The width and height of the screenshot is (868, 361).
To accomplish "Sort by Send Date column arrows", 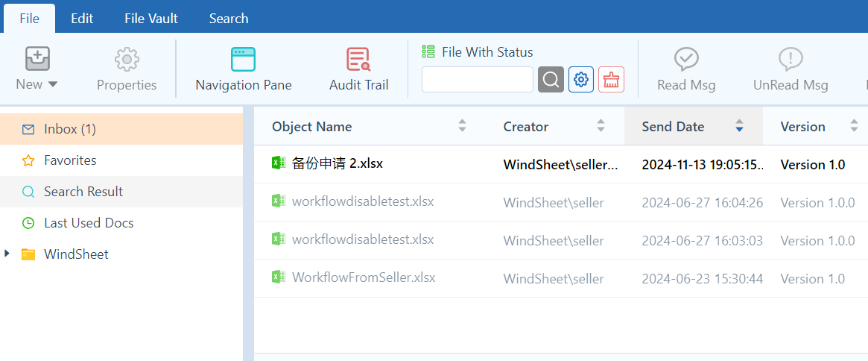I will [739, 127].
